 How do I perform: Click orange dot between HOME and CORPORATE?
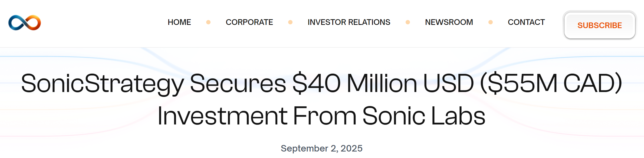(208, 22)
